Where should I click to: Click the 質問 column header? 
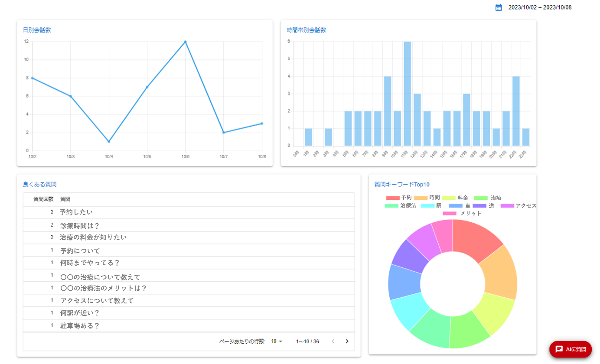65,199
